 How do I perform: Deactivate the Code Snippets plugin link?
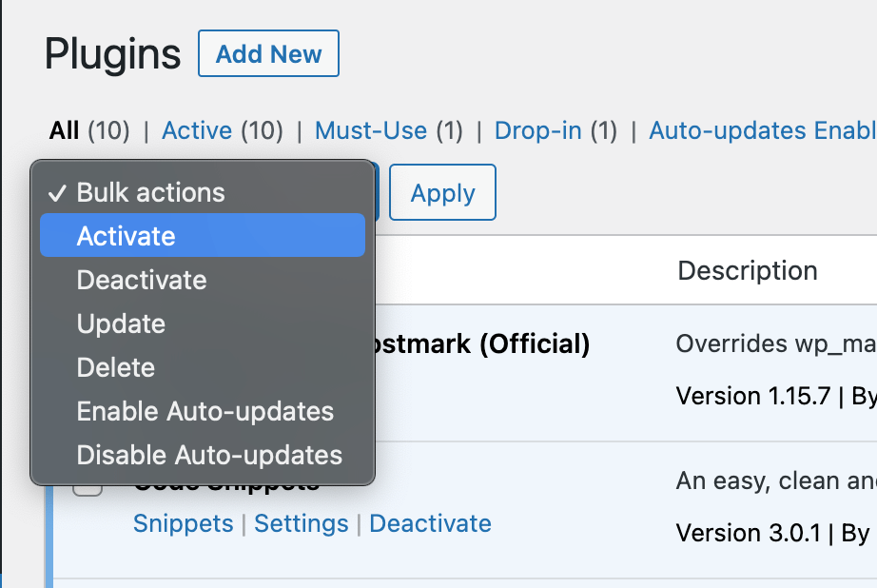point(430,523)
